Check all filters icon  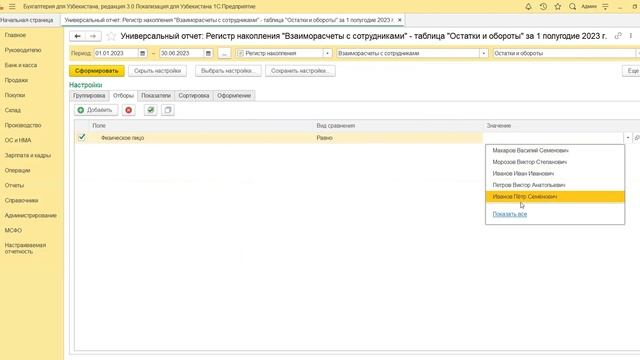click(x=151, y=110)
